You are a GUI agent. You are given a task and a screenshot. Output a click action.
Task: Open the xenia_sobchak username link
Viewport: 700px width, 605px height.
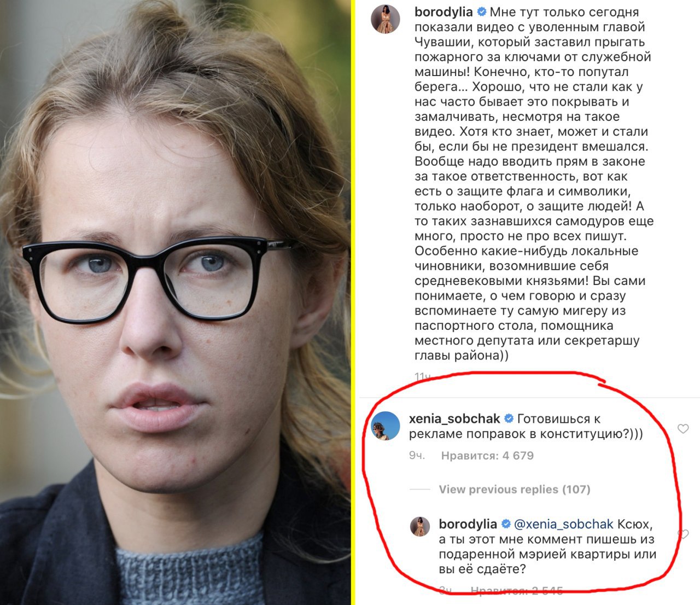(x=454, y=419)
